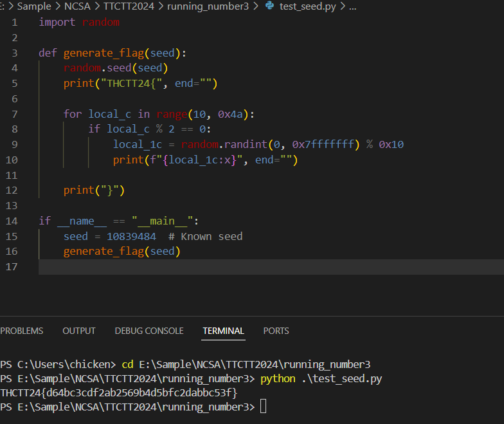504x424 pixels.
Task: Click the 0x7fffffff hex constant
Action: pos(323,144)
